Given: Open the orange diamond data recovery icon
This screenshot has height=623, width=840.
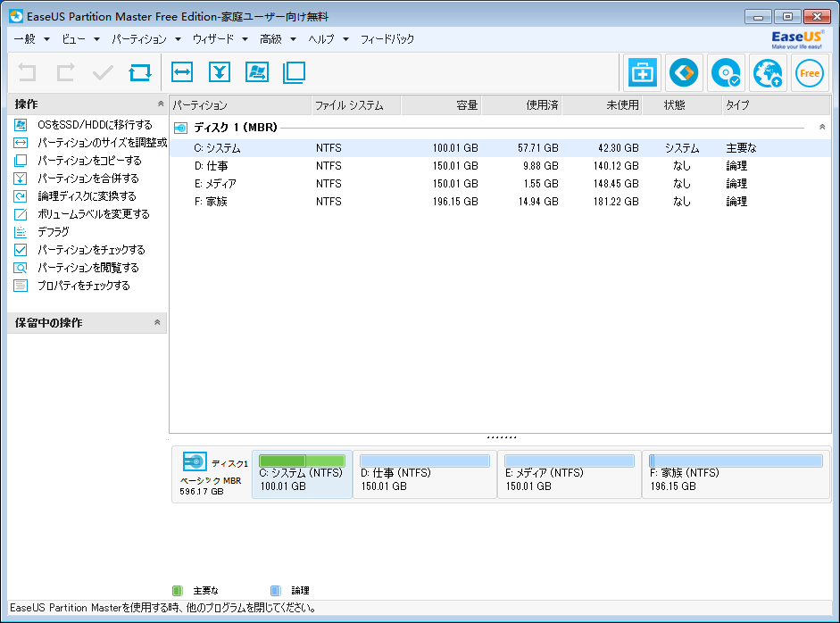Looking at the screenshot, I should 684,72.
